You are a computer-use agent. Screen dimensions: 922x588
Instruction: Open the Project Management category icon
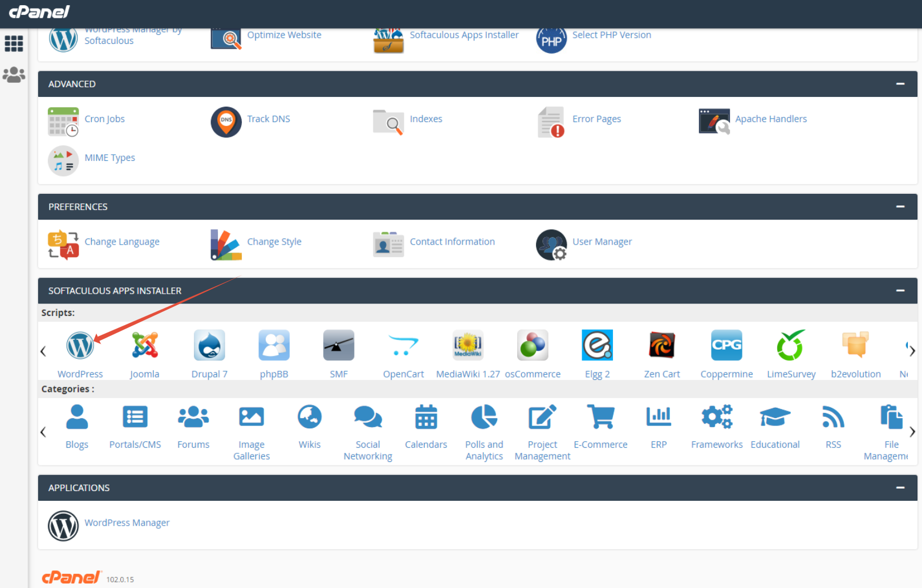click(x=542, y=417)
